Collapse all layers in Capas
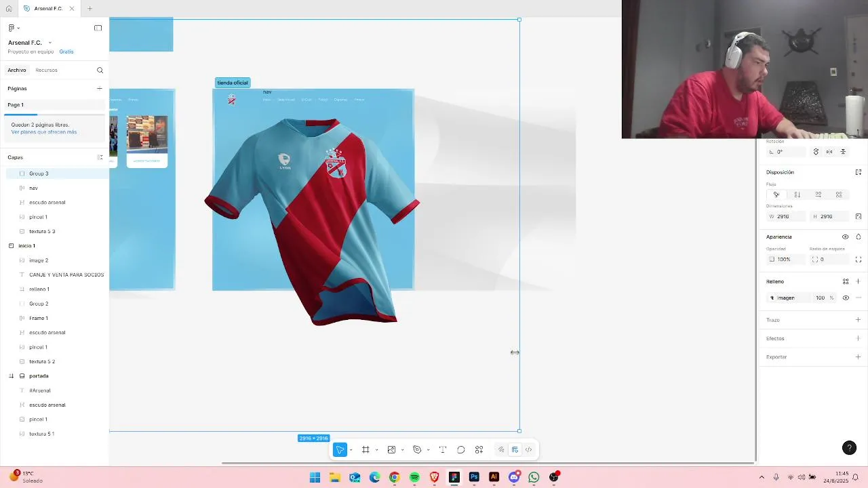 pos(100,157)
